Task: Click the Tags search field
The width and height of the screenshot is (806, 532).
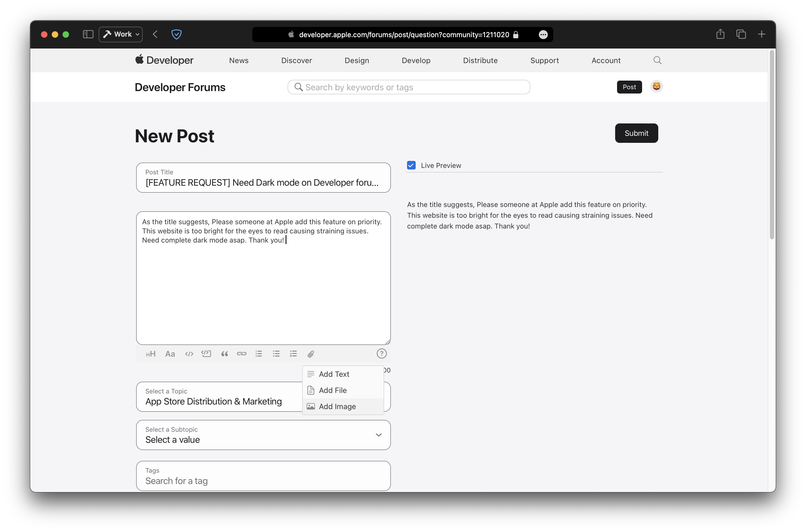Action: 263,476
